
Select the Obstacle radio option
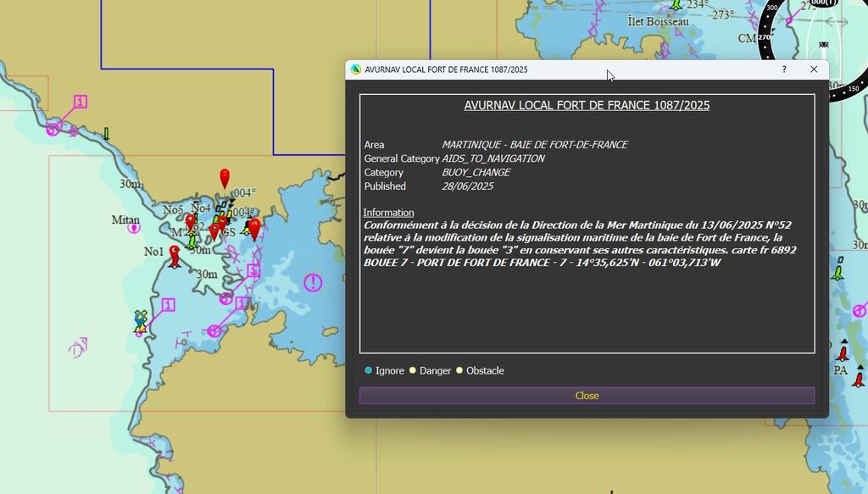click(460, 370)
